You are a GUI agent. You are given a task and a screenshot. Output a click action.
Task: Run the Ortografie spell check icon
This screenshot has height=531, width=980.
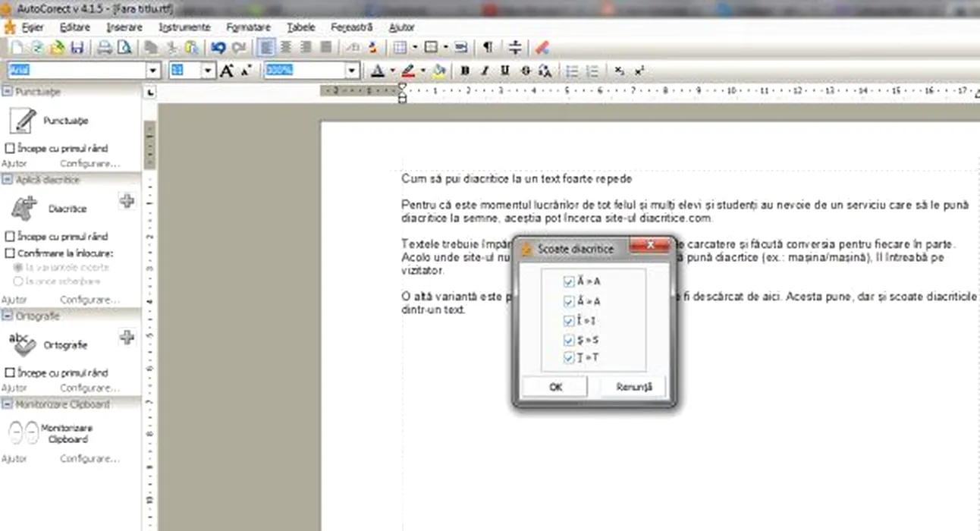(23, 344)
